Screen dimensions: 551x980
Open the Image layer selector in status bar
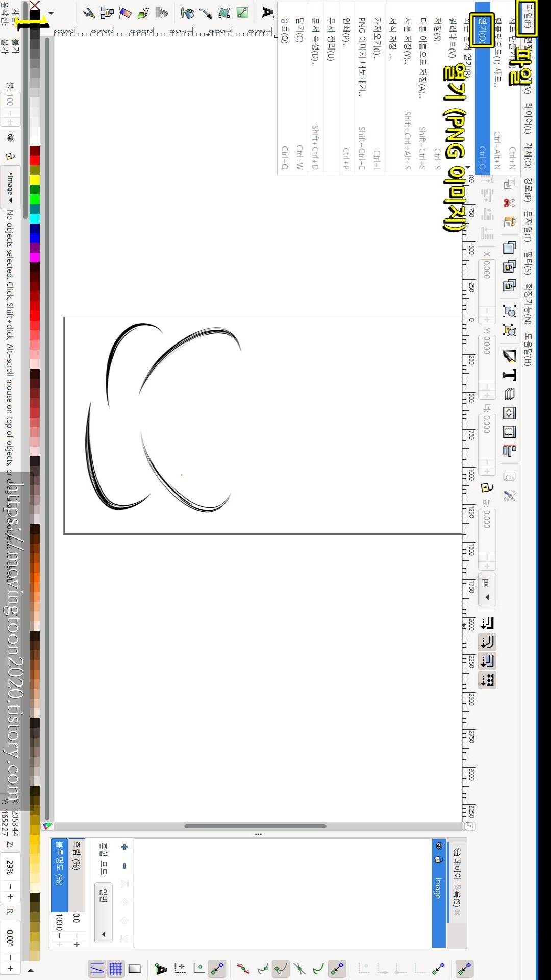tap(10, 186)
